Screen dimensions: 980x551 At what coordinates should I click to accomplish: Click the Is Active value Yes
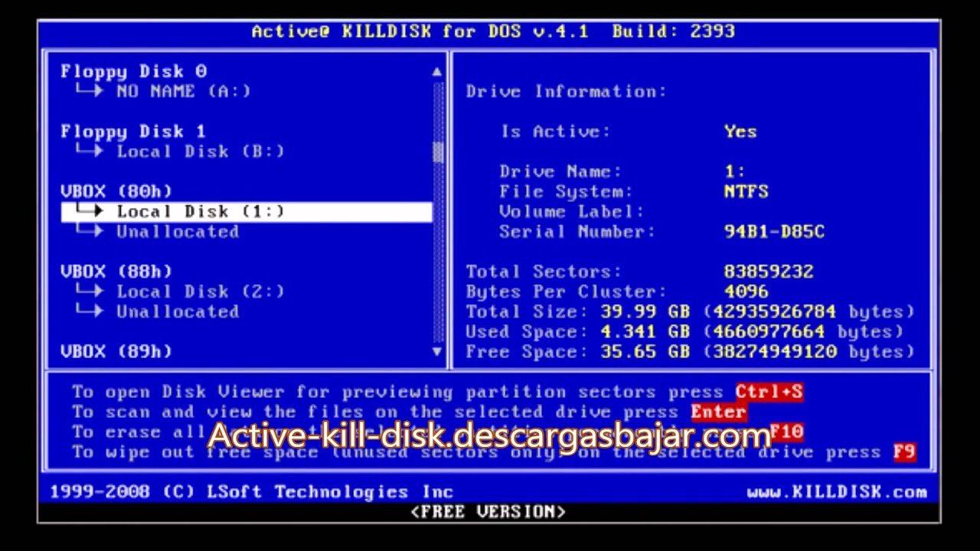pyautogui.click(x=740, y=132)
